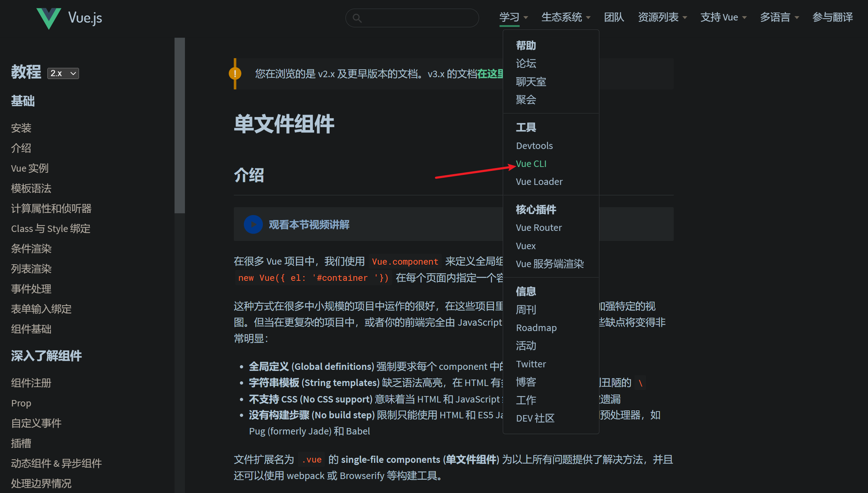The image size is (868, 493).
Task: Click 观看本节视频讲解 link
Action: tap(309, 225)
